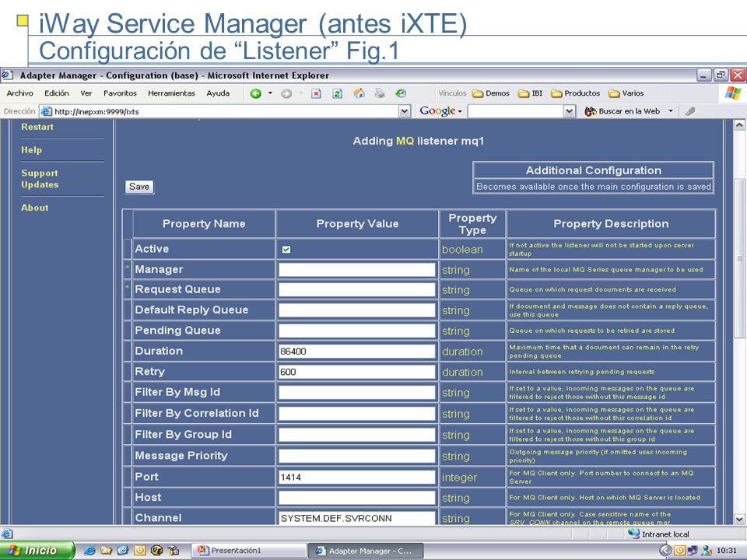Click the third quick launch icon

(123, 551)
